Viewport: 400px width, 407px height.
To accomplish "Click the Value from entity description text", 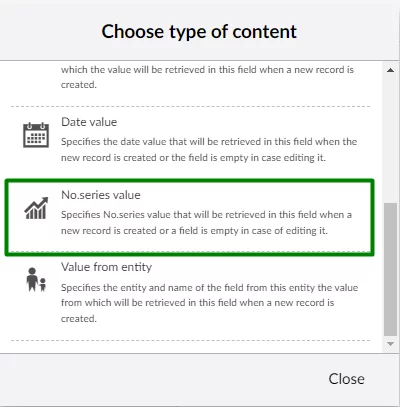I will pyautogui.click(x=209, y=303).
